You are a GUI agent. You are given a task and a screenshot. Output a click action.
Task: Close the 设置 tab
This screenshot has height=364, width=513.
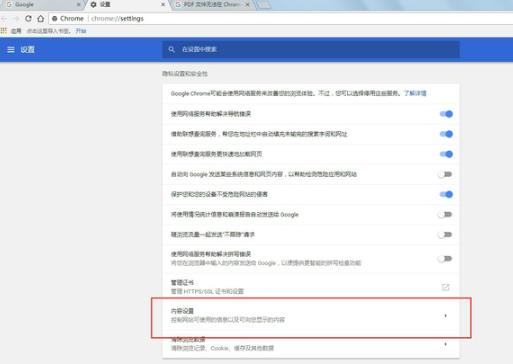[163, 5]
